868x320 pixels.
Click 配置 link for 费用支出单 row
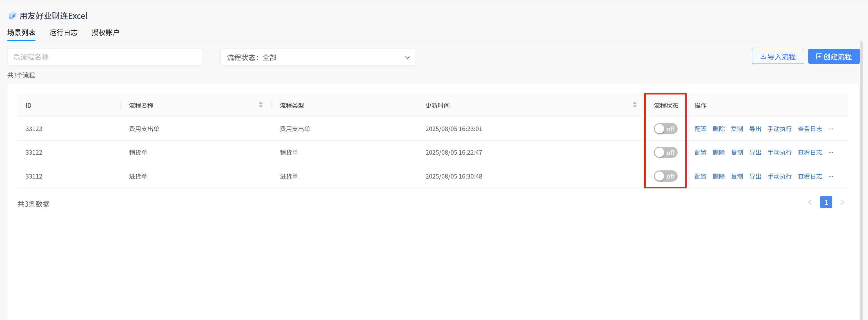(x=700, y=129)
